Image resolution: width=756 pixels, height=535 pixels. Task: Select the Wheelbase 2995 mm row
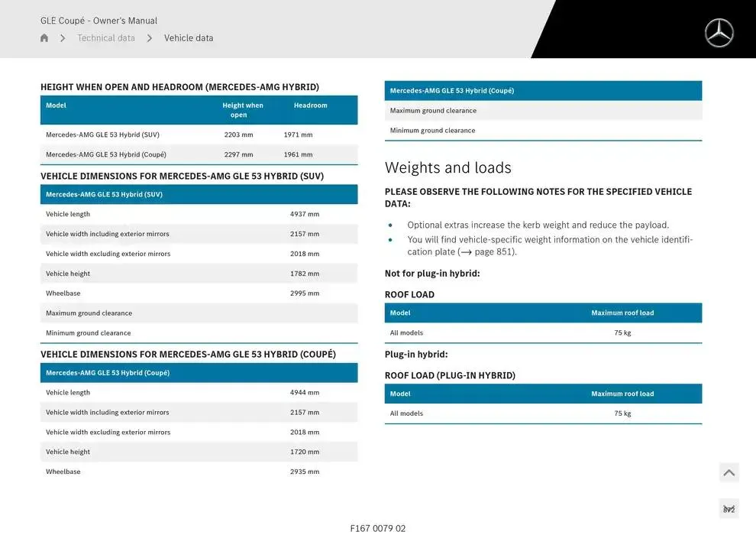(x=199, y=293)
